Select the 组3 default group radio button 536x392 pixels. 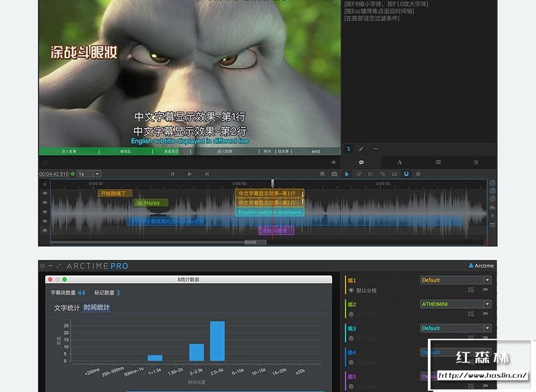351,338
